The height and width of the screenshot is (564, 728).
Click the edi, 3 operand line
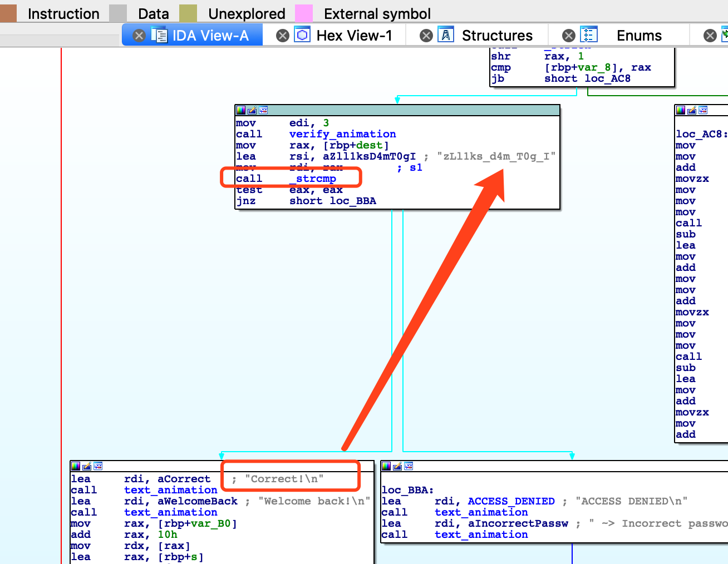coord(309,123)
